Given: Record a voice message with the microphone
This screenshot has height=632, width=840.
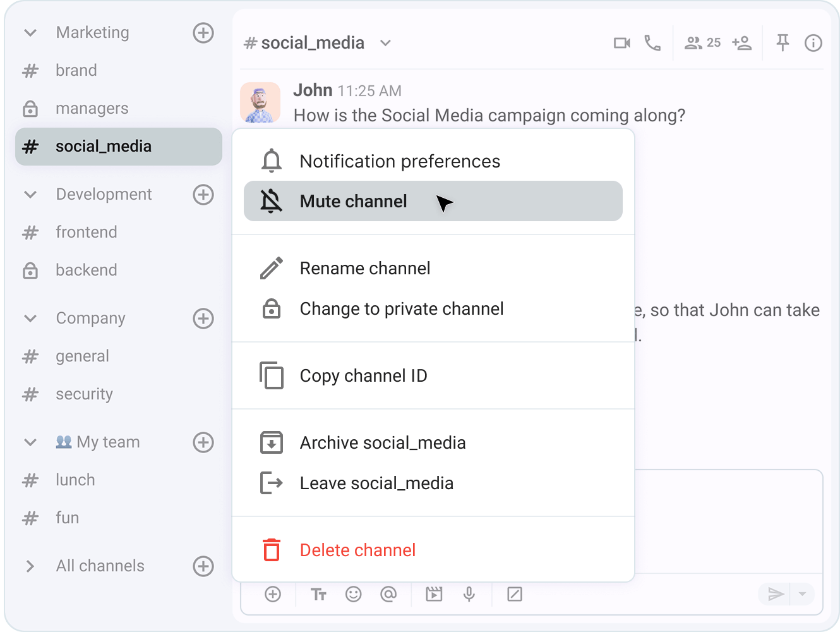Looking at the screenshot, I should click(469, 594).
